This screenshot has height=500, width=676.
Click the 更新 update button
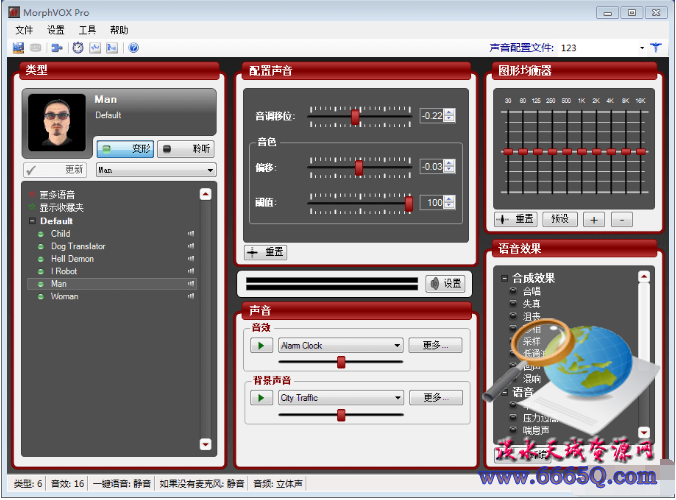pyautogui.click(x=55, y=170)
